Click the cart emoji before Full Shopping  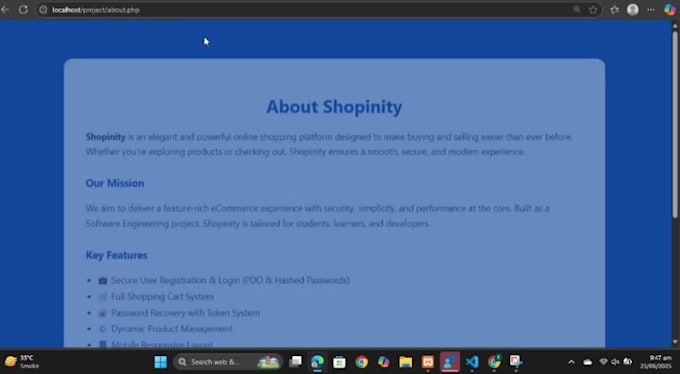(102, 297)
